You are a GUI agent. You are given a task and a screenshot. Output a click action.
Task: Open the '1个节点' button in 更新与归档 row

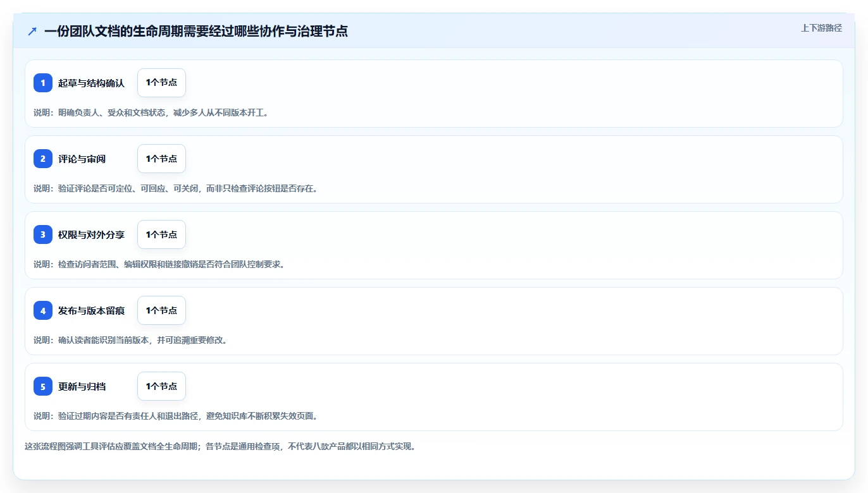click(x=161, y=386)
